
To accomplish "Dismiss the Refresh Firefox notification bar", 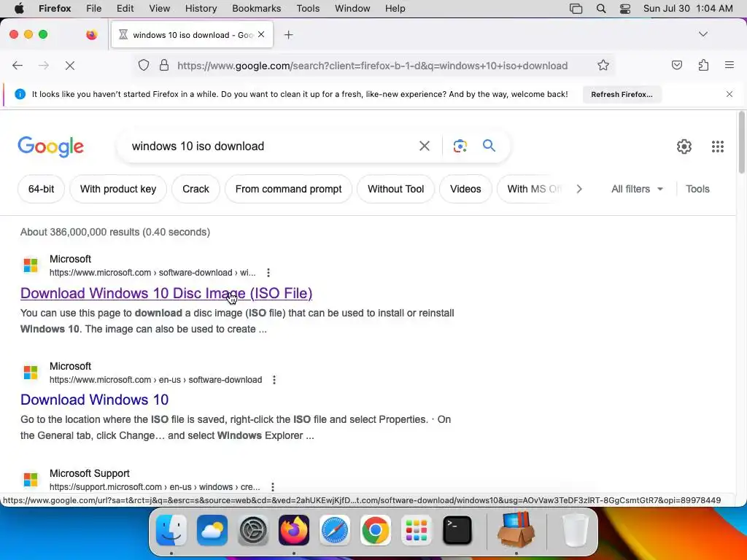I will coord(729,94).
